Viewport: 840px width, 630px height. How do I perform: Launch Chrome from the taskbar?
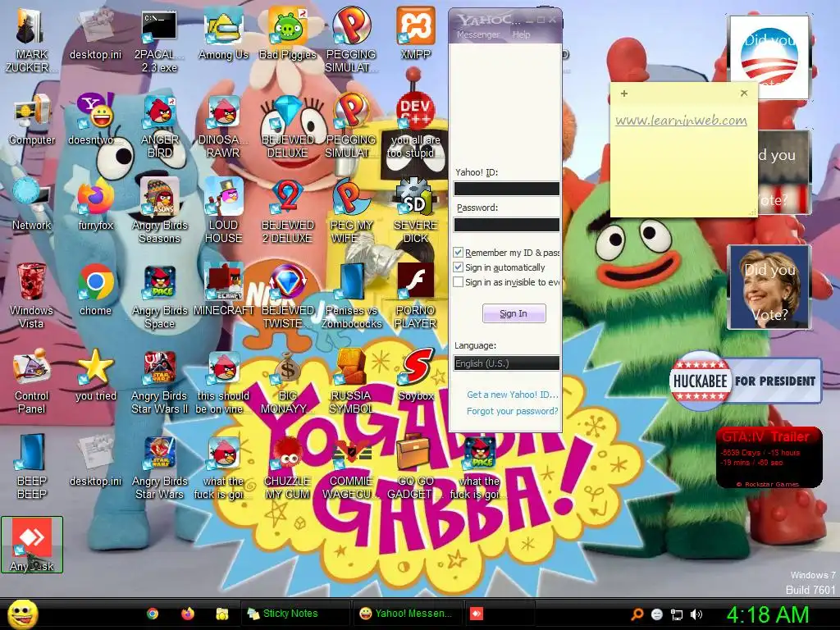152,614
